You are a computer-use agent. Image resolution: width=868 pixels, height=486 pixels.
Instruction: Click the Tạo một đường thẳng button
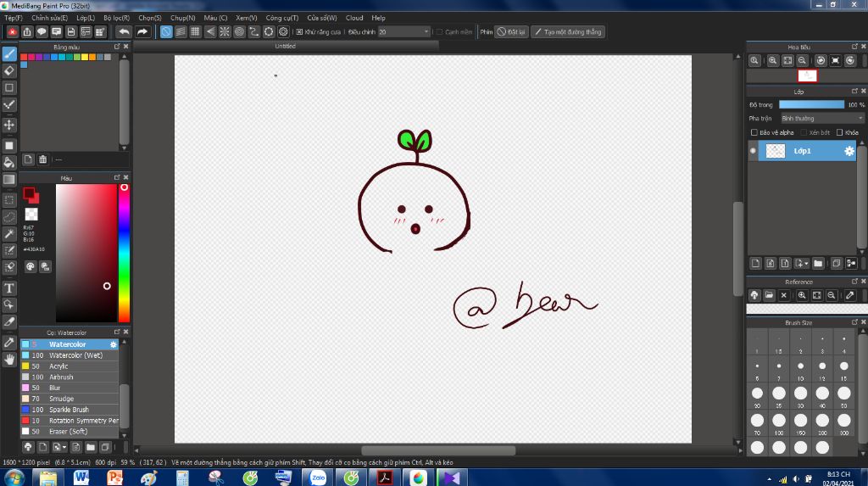click(568, 32)
